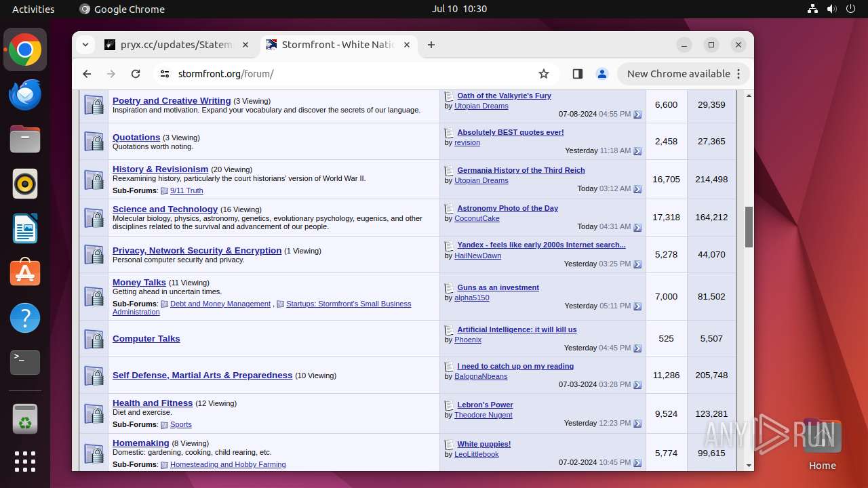
Task: Open the Sports sub-forum
Action: pos(180,424)
